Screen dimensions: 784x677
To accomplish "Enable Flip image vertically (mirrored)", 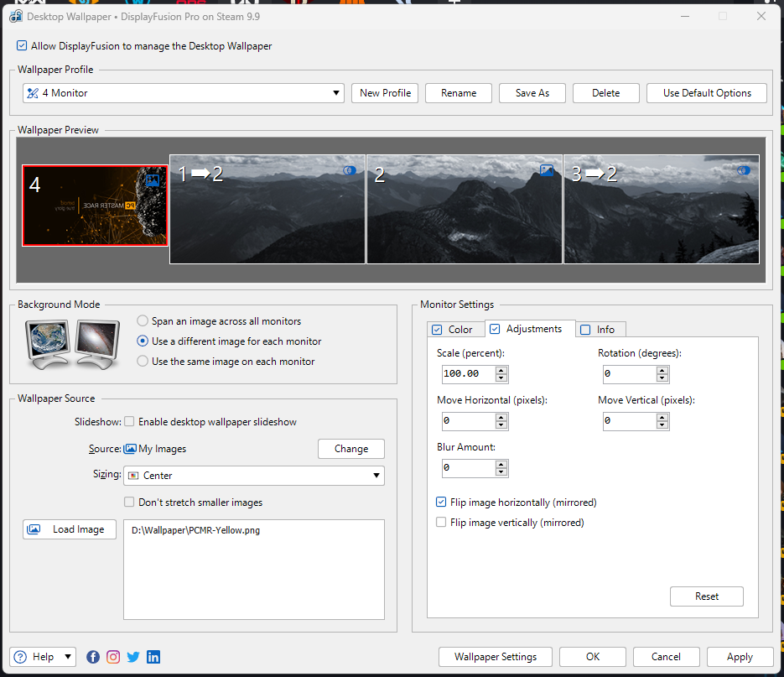I will 441,523.
